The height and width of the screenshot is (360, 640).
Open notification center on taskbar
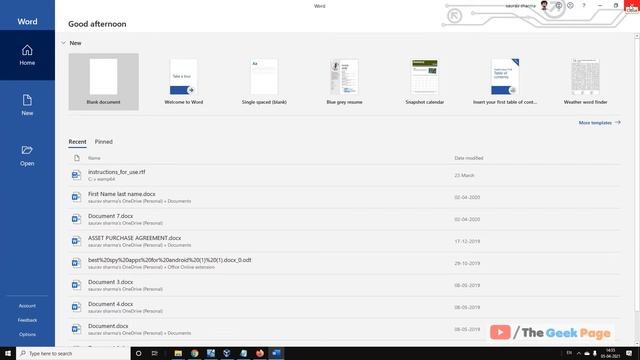(x=629, y=353)
